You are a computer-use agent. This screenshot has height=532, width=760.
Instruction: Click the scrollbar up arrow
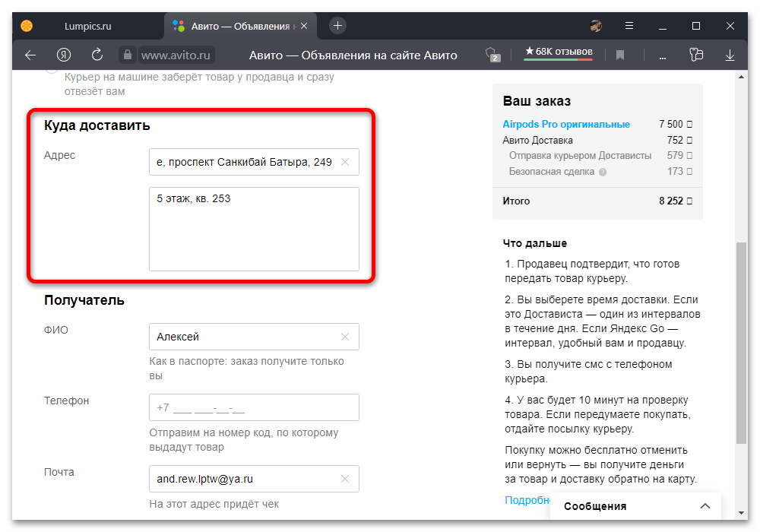click(741, 77)
